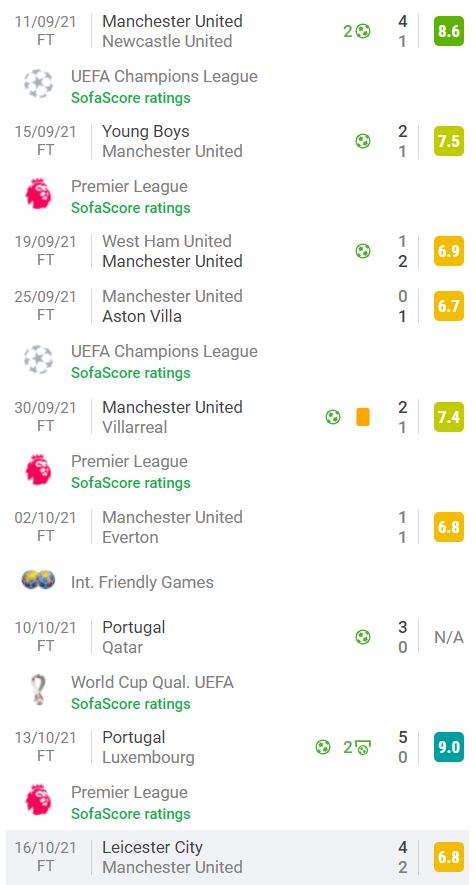
Task: Click the Premier League header above Everton match
Action: click(129, 461)
